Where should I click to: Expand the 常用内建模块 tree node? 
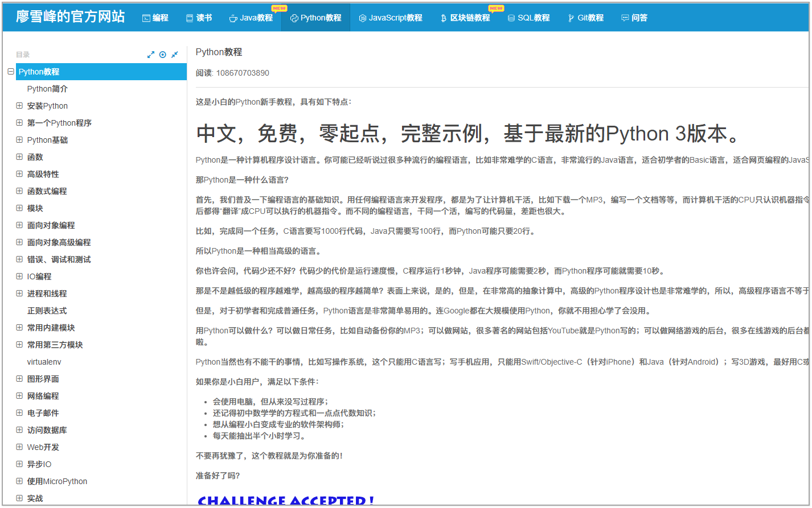(x=19, y=328)
